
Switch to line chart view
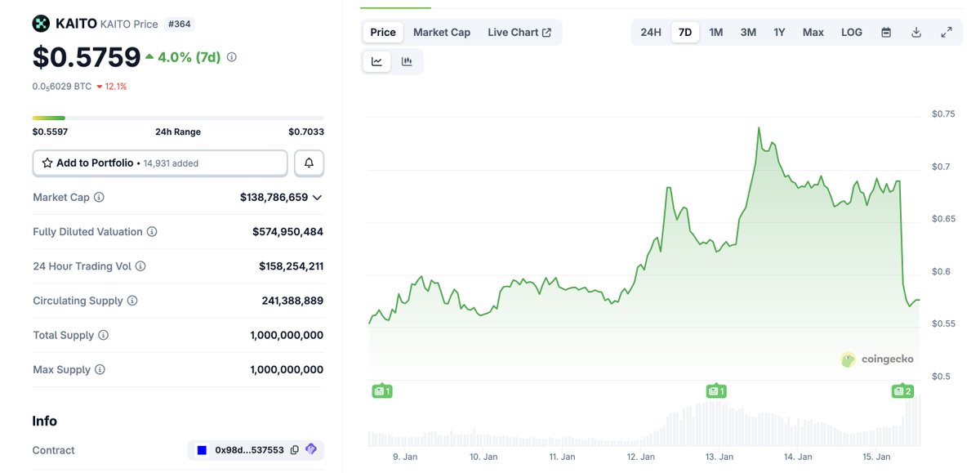pyautogui.click(x=376, y=61)
